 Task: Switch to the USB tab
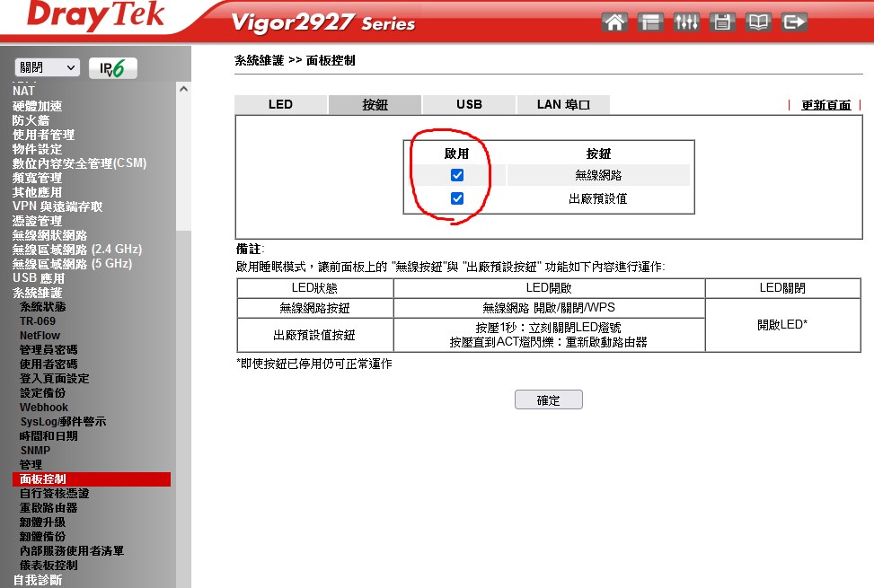click(469, 104)
